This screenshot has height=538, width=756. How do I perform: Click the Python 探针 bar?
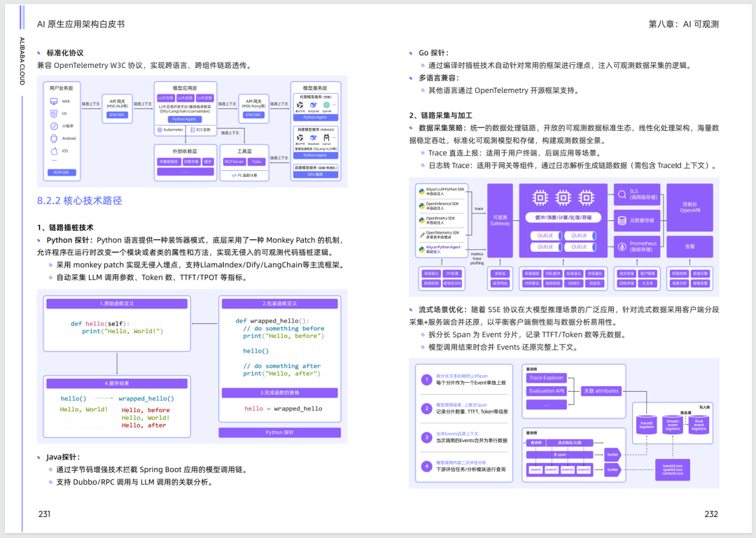(279, 432)
